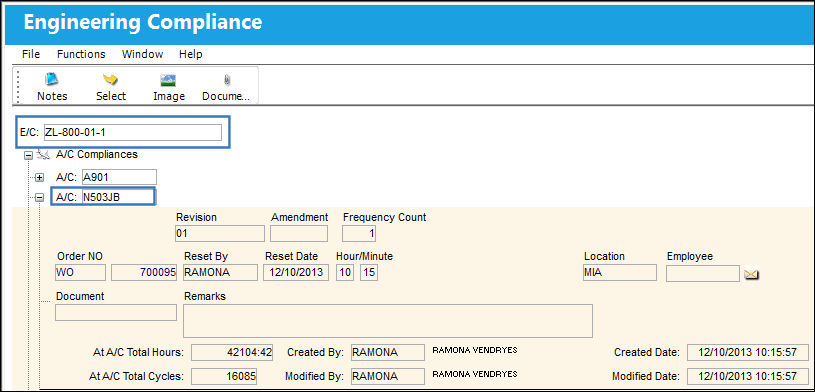This screenshot has height=392, width=815.
Task: Click the Modified By field RAMONA
Action: pos(388,376)
